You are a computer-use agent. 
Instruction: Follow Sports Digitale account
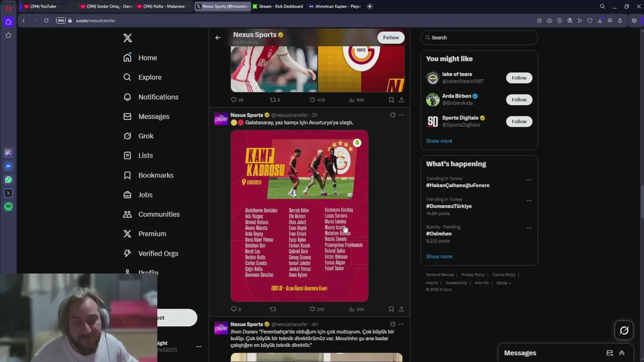coord(519,121)
